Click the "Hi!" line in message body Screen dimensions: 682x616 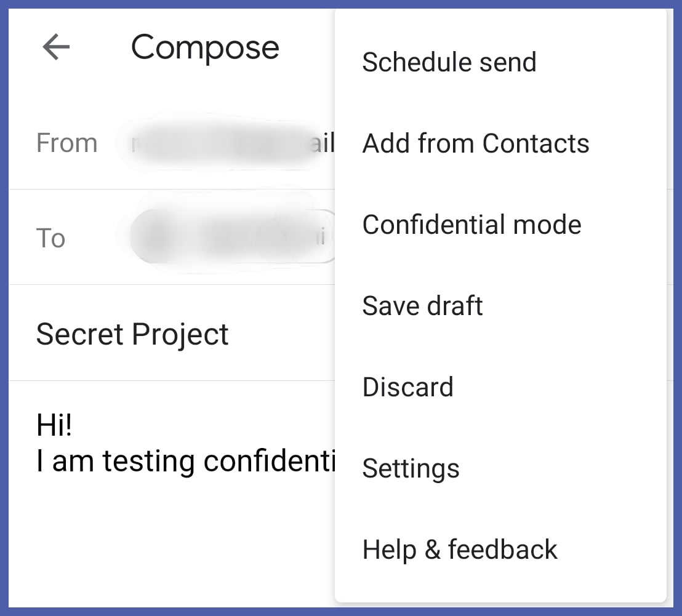pos(54,425)
